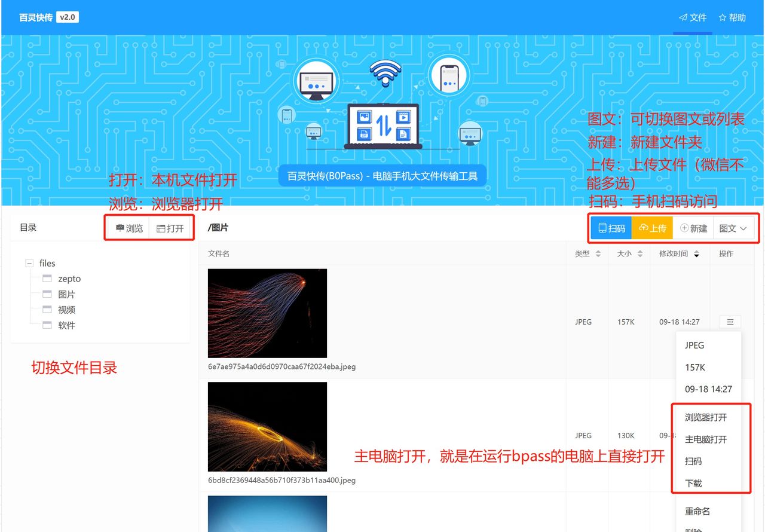The width and height of the screenshot is (765, 532).
Task: Choose 浏览器打开 from the actions menu
Action: (706, 417)
